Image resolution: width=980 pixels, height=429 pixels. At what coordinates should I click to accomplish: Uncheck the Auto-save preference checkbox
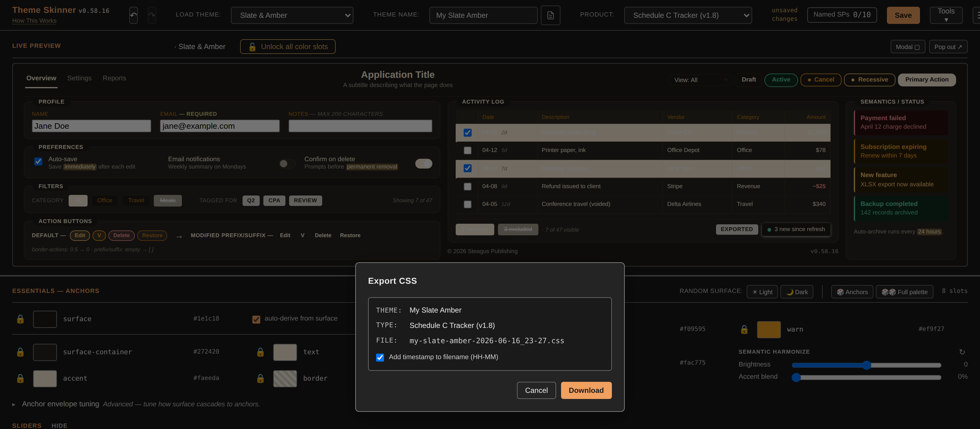click(x=38, y=161)
